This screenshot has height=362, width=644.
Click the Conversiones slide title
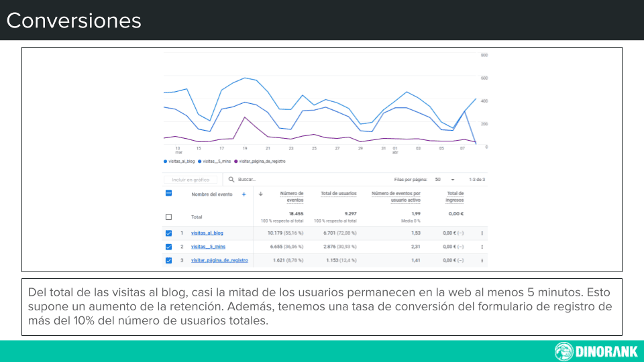click(74, 21)
